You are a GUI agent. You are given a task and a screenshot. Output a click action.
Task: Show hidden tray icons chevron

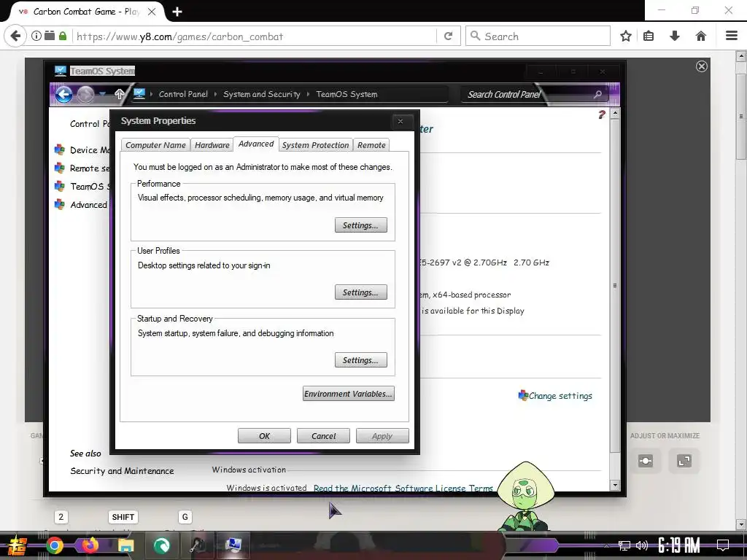click(x=606, y=546)
